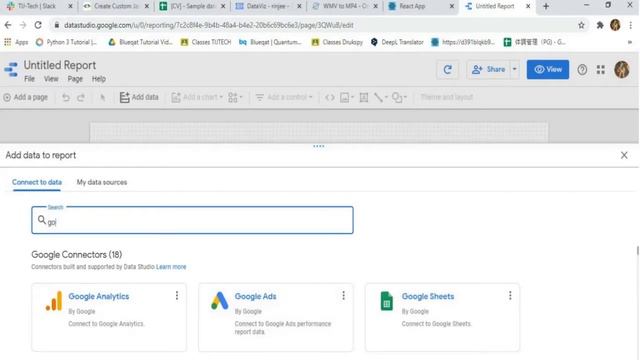Close the Add data to report panel
The image size is (640, 360).
click(624, 155)
